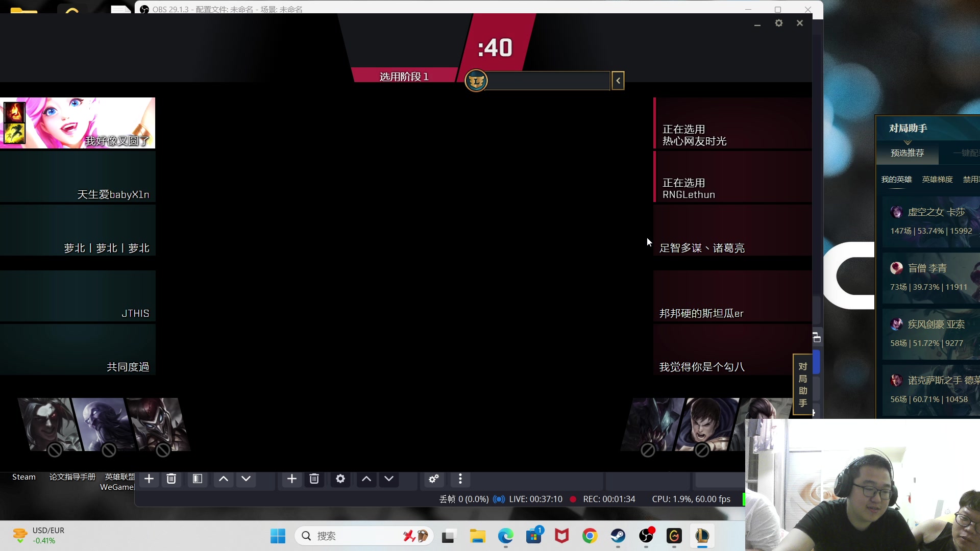Click the yellow Flash summoner spell icon

[x=14, y=133]
